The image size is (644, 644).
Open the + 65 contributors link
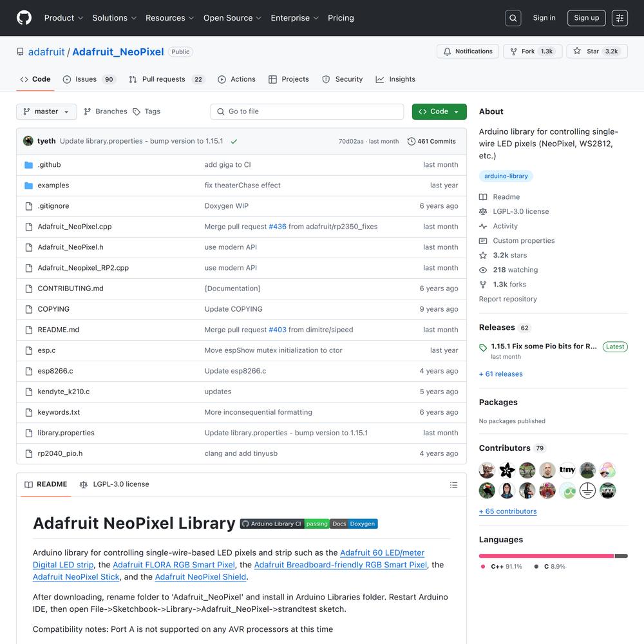(507, 511)
